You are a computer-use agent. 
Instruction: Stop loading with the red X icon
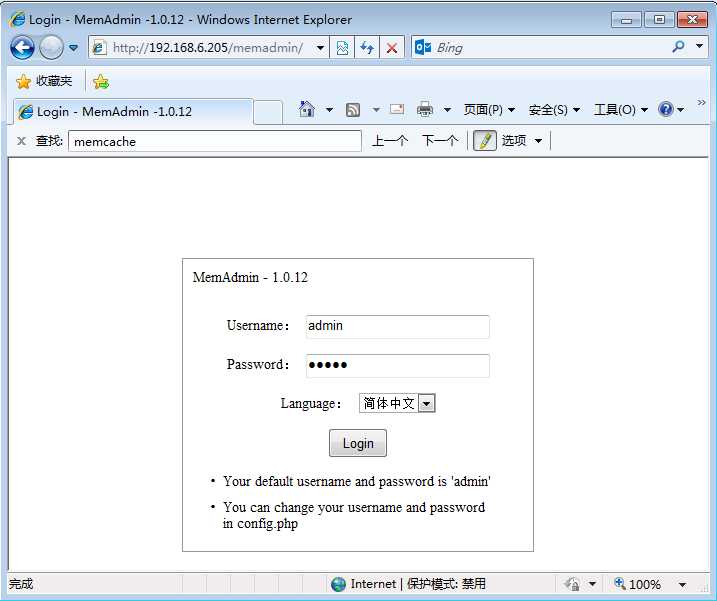392,48
